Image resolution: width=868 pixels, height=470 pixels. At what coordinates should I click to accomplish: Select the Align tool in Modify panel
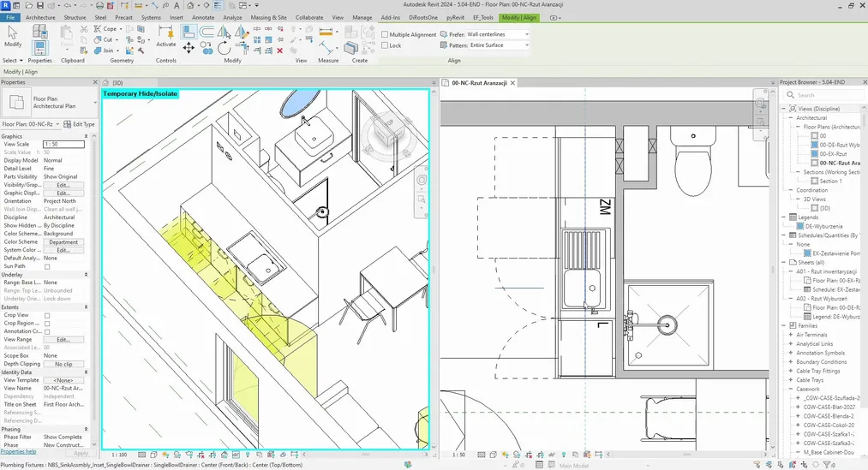[188, 32]
